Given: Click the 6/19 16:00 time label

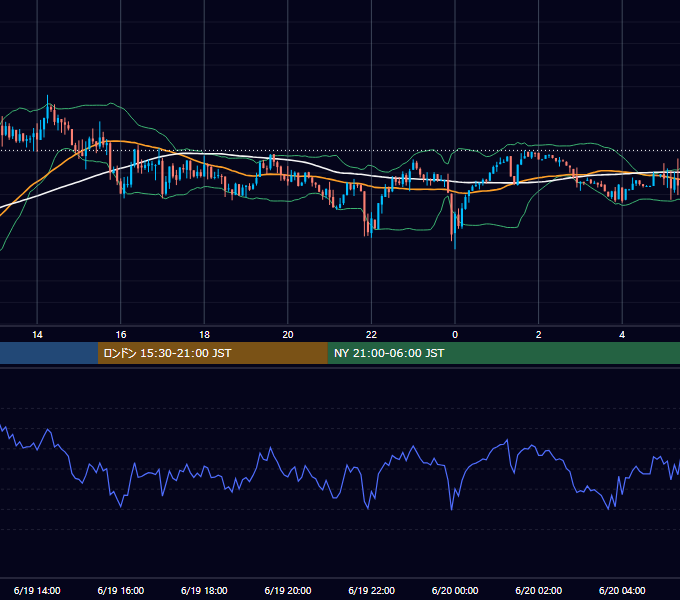Looking at the screenshot, I should (x=121, y=590).
